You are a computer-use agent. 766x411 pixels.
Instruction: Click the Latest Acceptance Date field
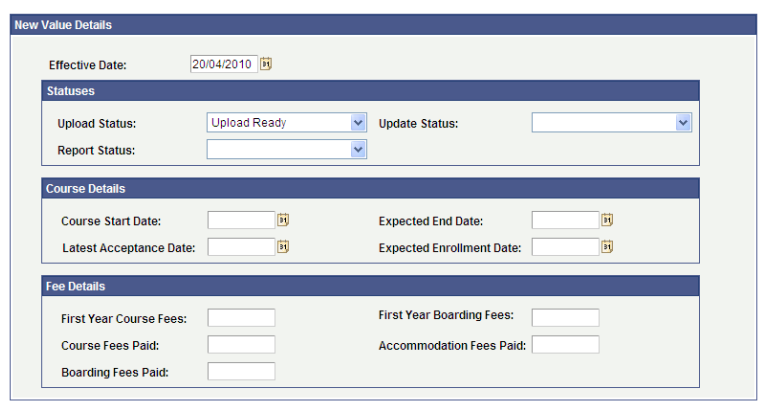tap(241, 247)
